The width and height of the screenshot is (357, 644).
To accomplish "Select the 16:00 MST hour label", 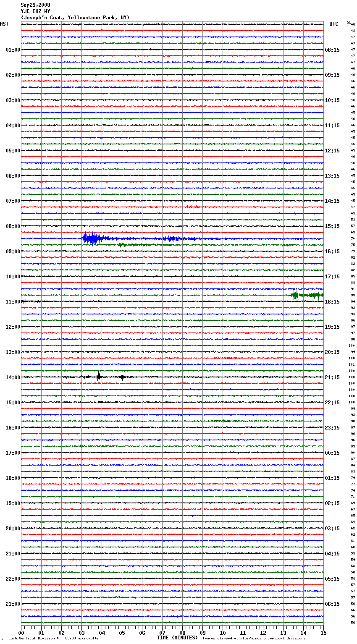I will click(13, 428).
